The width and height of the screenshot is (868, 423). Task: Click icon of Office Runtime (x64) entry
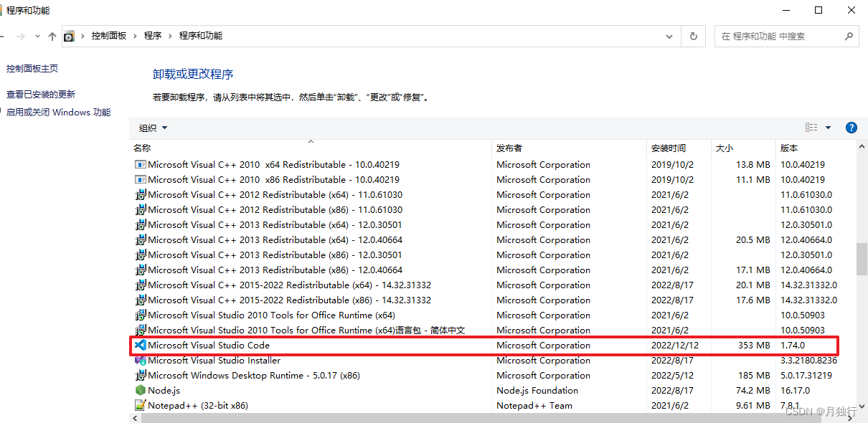[140, 315]
